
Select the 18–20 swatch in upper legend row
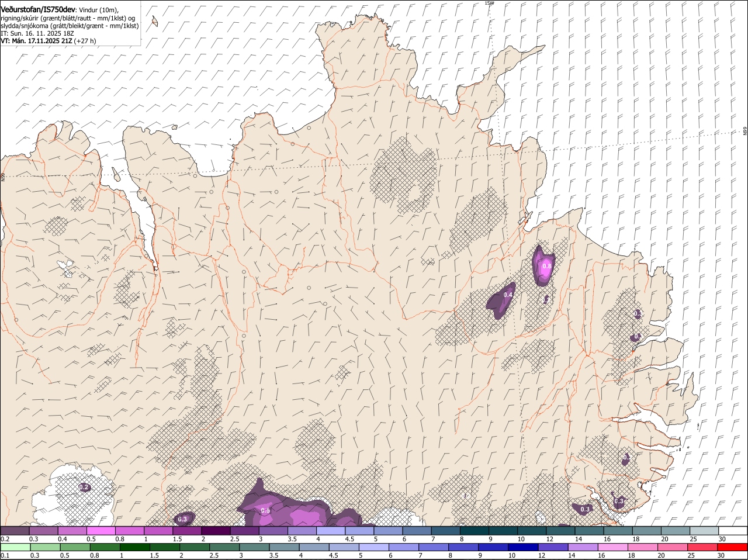tap(646, 531)
